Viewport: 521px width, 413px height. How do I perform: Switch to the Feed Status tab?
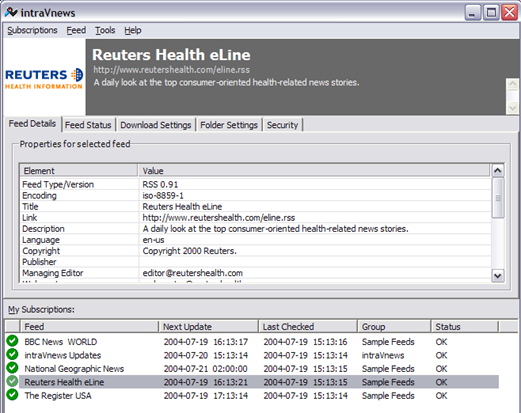pos(88,125)
